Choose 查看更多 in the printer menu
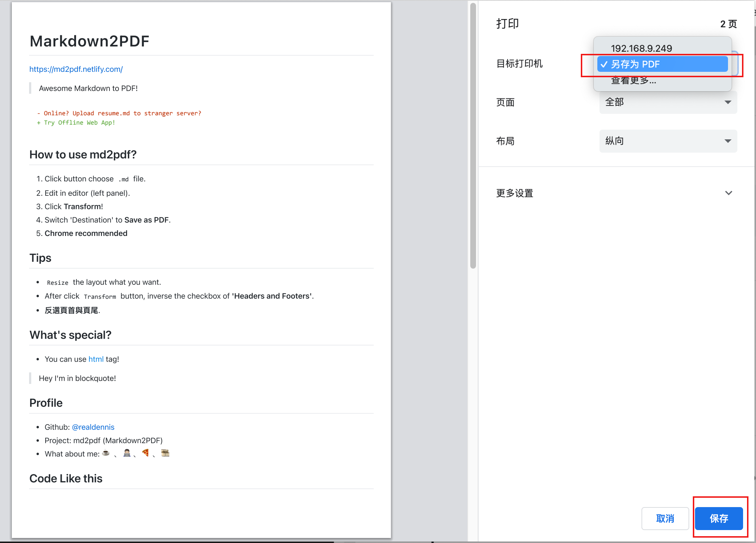756x543 pixels. click(x=633, y=80)
